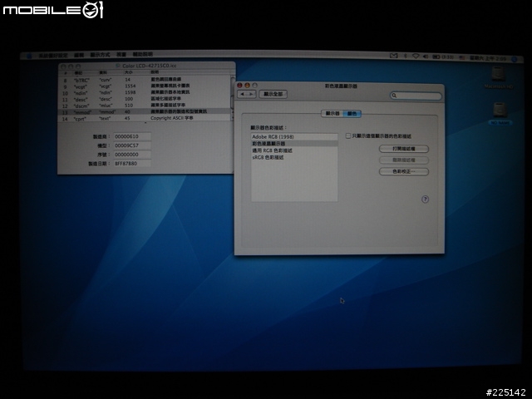The width and height of the screenshot is (532, 399).
Task: Click the 顯示全部 button
Action: [273, 94]
